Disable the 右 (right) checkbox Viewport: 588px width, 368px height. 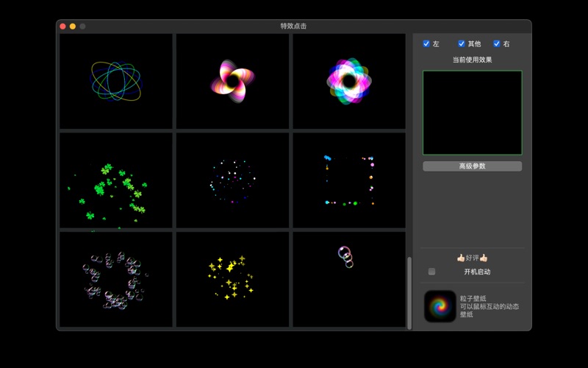pyautogui.click(x=497, y=44)
